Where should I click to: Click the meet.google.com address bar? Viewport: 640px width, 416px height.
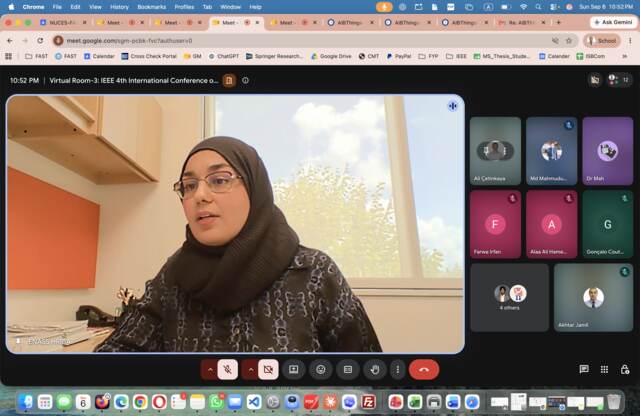pos(302,40)
